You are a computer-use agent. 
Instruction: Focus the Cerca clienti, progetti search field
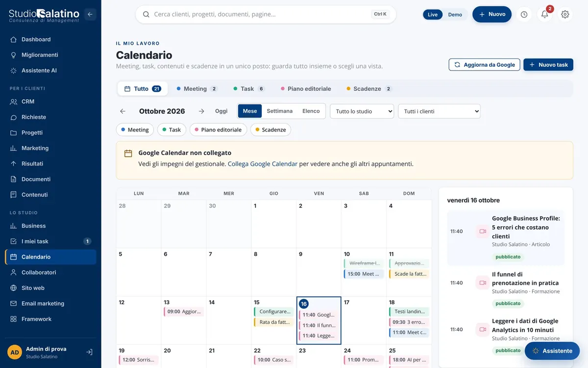point(266,14)
